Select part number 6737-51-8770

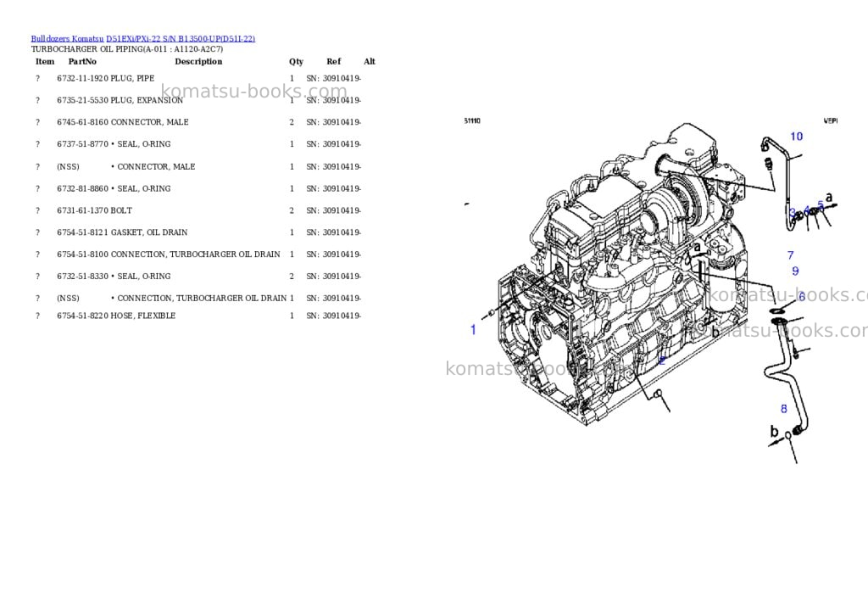pos(82,144)
